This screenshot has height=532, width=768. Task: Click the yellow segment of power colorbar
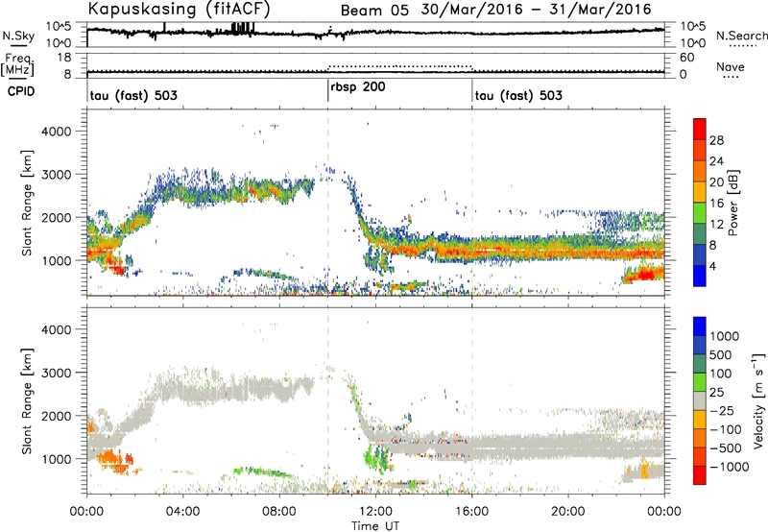pos(700,192)
